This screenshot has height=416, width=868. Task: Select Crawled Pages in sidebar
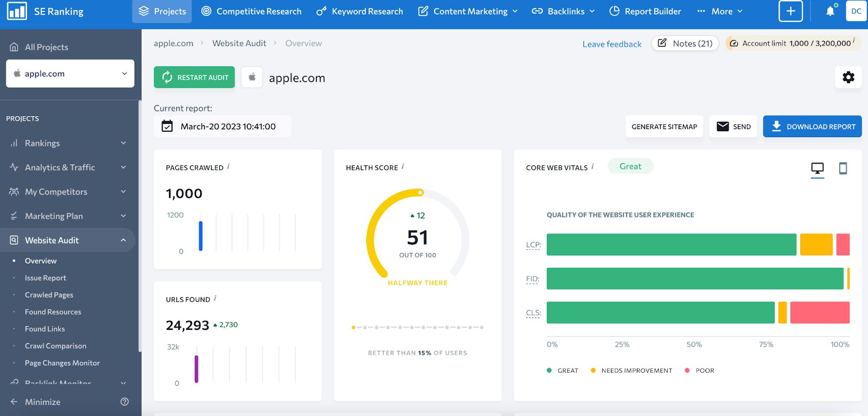click(x=49, y=295)
